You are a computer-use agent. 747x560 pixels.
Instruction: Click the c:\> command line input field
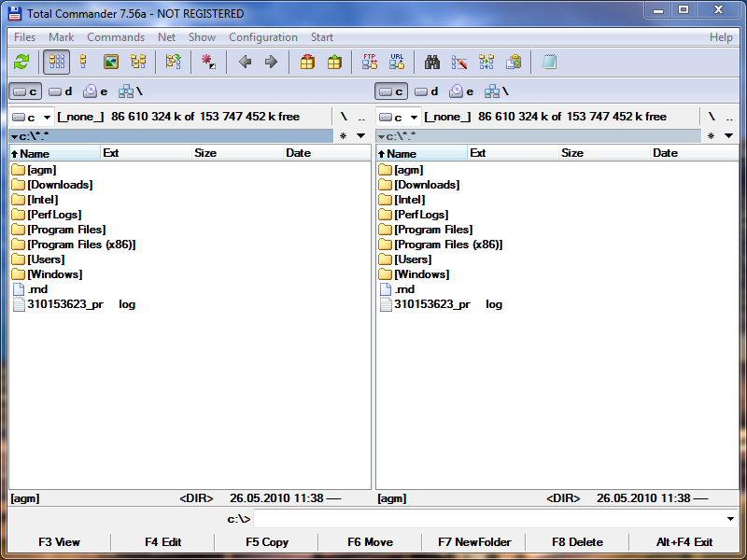point(488,519)
